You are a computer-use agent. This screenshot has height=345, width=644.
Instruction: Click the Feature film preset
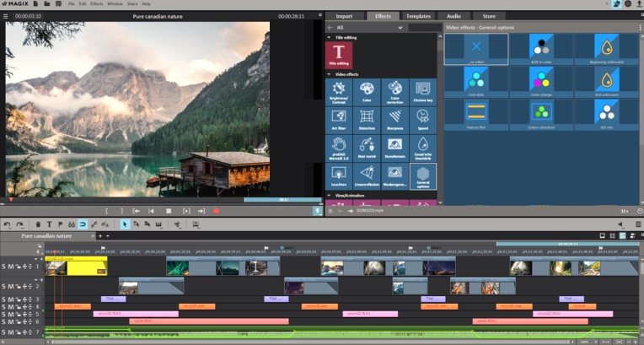[x=476, y=115]
